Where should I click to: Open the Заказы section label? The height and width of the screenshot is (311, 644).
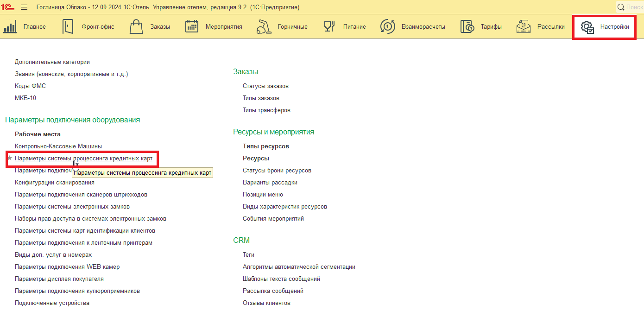(x=160, y=27)
